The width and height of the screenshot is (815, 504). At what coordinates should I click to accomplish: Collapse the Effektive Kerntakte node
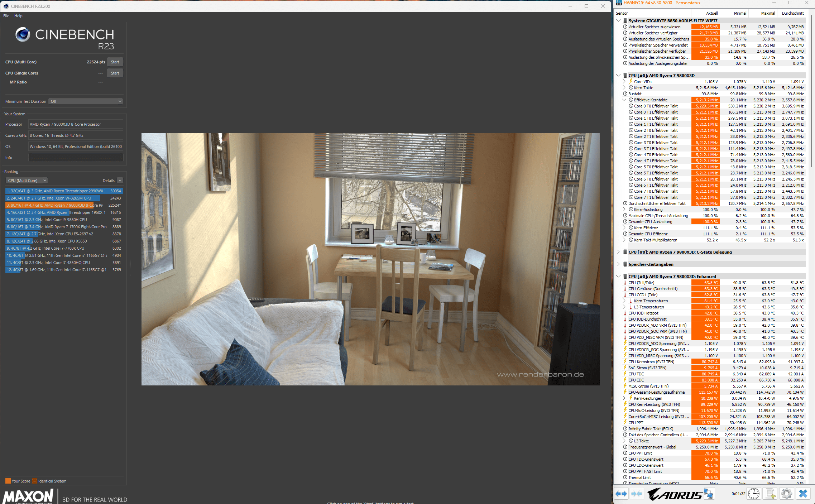click(x=624, y=100)
